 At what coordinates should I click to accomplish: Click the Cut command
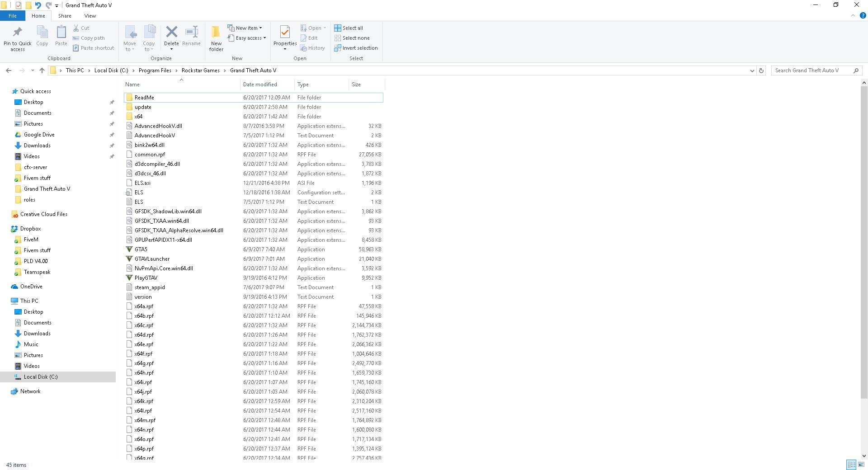click(81, 28)
